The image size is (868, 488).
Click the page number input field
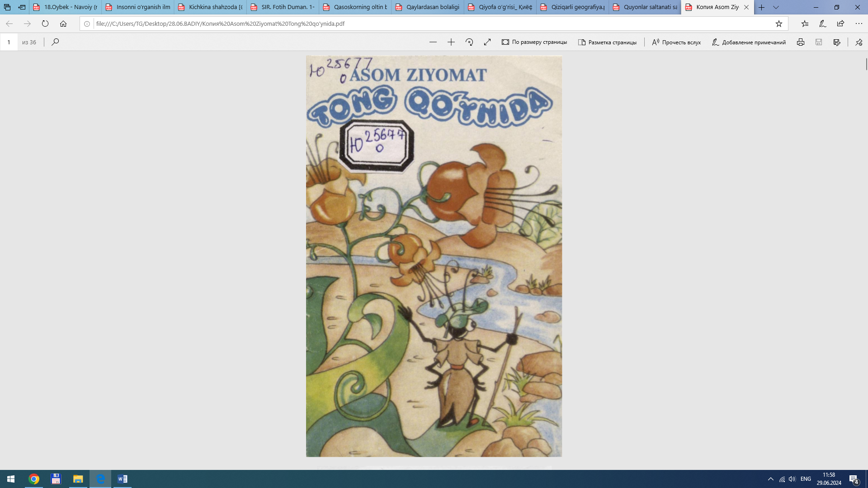[x=9, y=42]
